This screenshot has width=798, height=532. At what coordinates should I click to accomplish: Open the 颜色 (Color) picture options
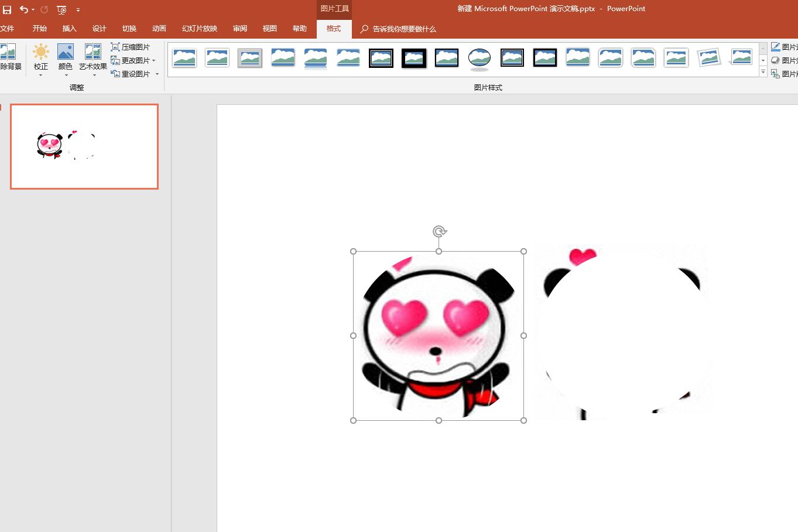point(66,59)
